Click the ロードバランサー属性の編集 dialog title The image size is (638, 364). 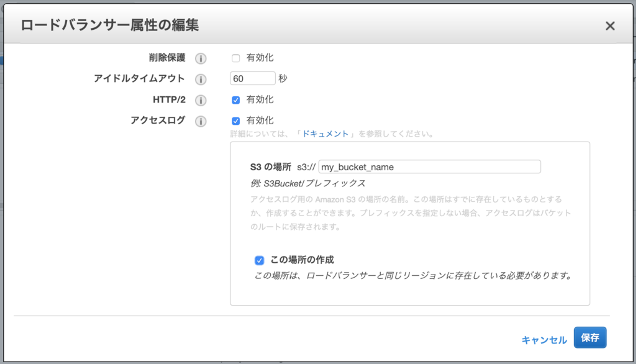(110, 25)
